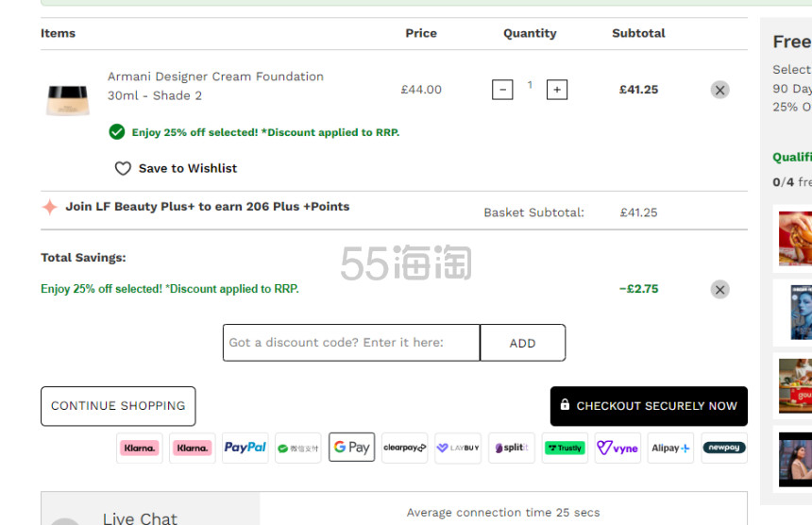The width and height of the screenshot is (812, 525).
Task: Select the Alipay+ payment icon
Action: (x=670, y=448)
